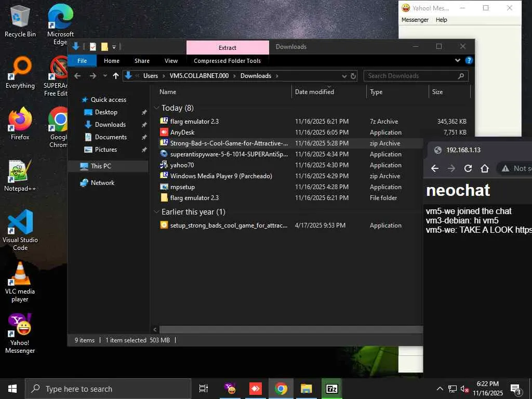Click the Search Downloads box
Image resolution: width=532 pixels, height=399 pixels.
(x=416, y=76)
